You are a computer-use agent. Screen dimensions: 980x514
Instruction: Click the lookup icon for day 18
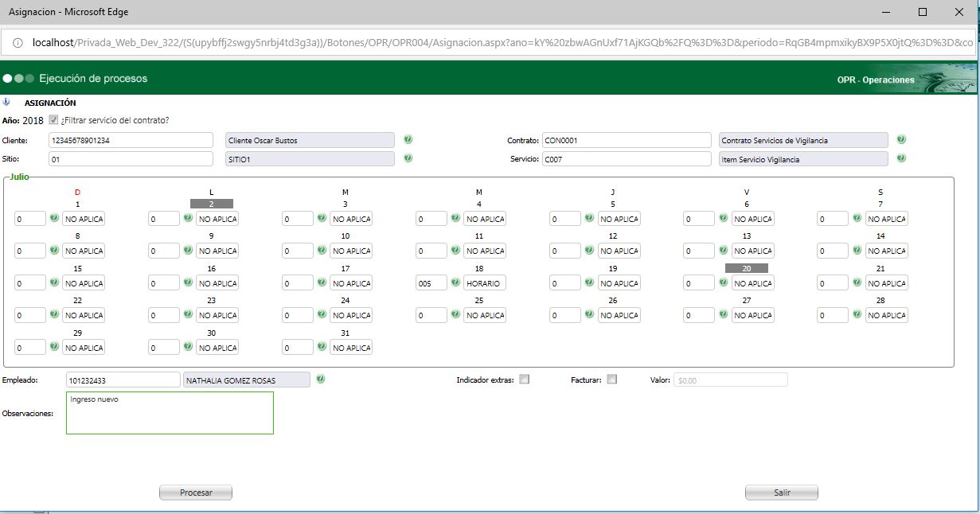[x=456, y=282]
